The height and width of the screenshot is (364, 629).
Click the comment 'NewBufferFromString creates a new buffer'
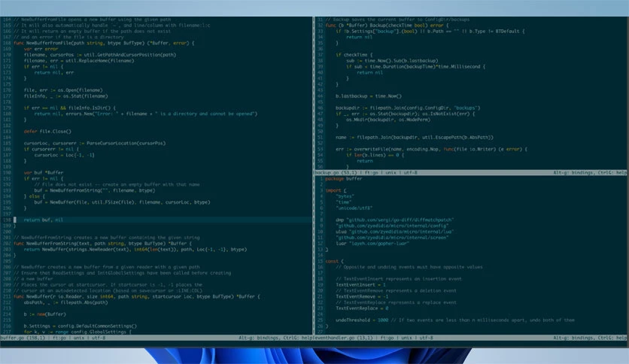point(107,238)
